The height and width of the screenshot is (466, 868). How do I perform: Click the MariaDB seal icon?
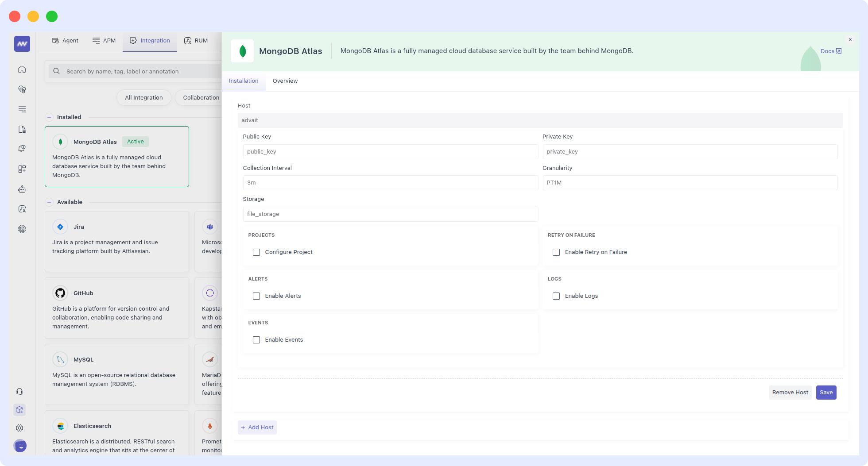click(210, 359)
